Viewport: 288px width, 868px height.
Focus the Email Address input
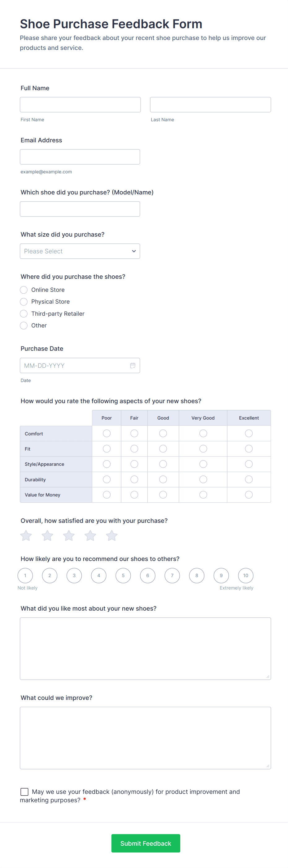pyautogui.click(x=80, y=157)
